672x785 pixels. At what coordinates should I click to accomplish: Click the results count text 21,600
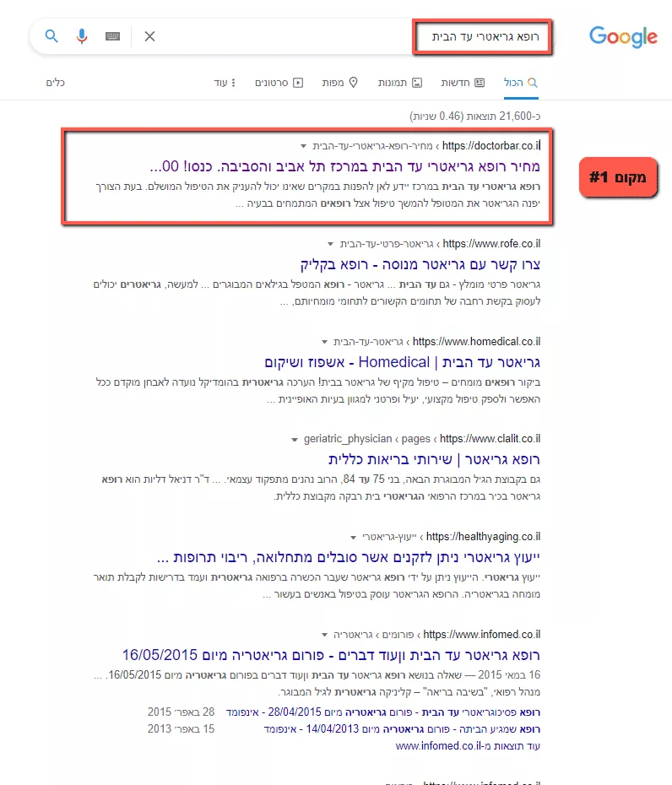pos(474,116)
